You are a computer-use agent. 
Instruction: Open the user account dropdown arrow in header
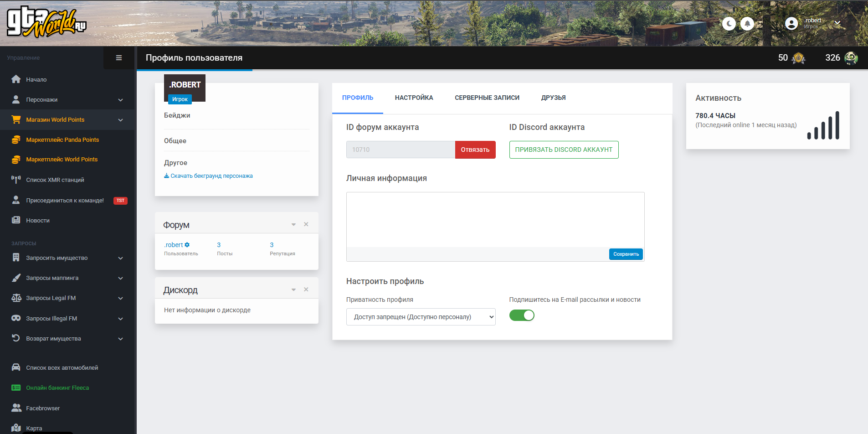pos(837,23)
